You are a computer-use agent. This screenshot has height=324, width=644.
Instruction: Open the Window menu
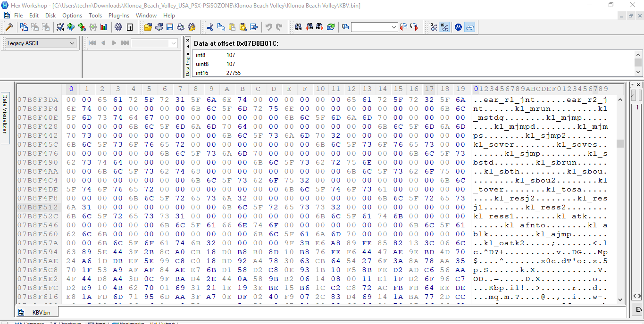[146, 16]
